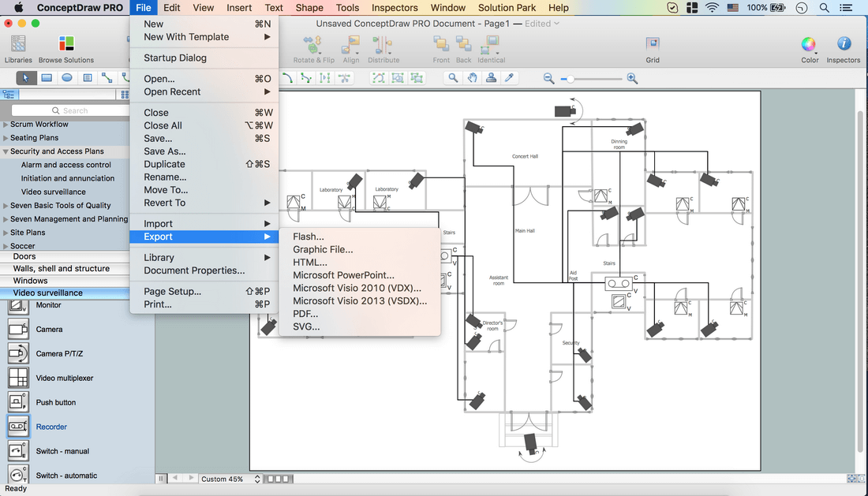Toggle the Grid display button
The width and height of the screenshot is (868, 496).
(x=653, y=44)
